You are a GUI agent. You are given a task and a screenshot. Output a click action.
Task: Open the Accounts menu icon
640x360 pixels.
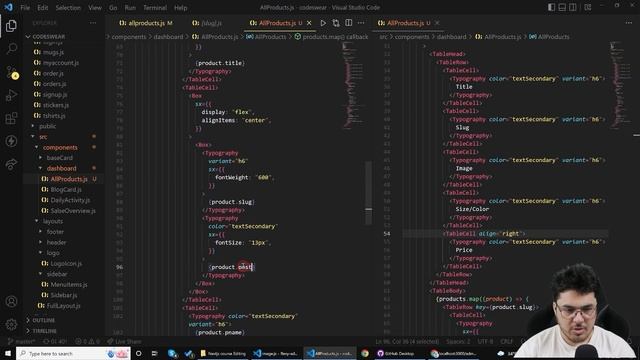click(11, 301)
